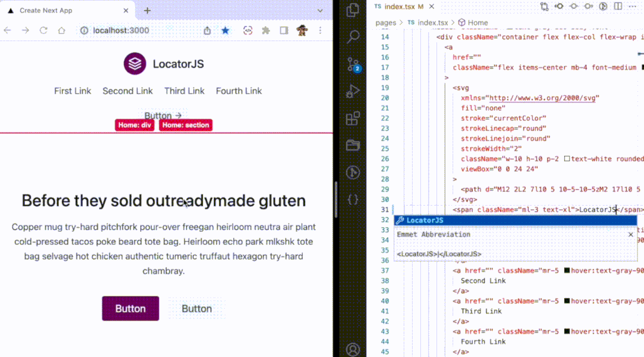
Task: Open the Explorer view in VS Code
Action: (x=353, y=10)
